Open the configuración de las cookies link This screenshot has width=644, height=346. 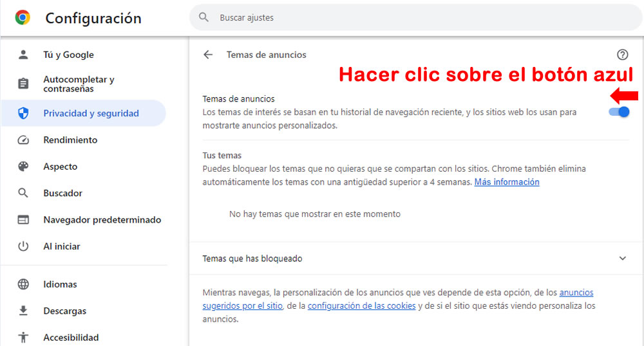[361, 306]
